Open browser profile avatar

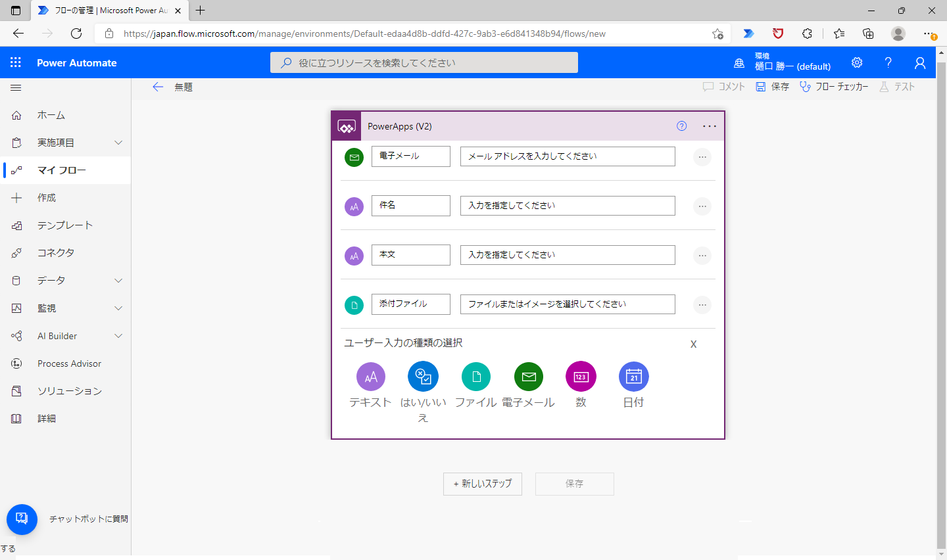point(898,34)
